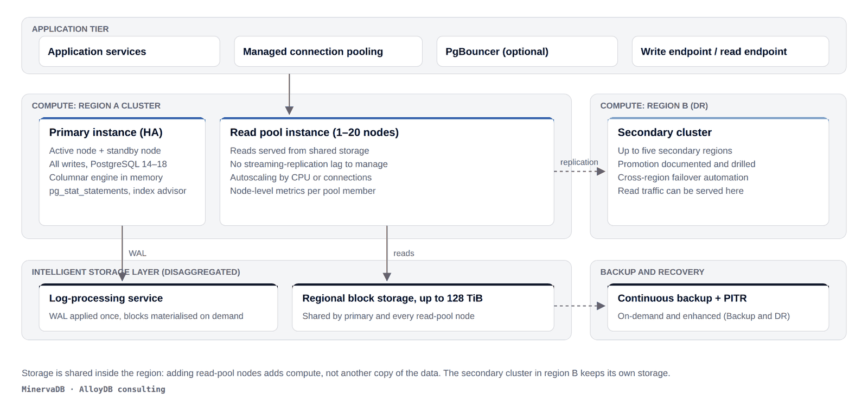Click 'Shared by primary and every read-pool node'
The image size is (868, 405).
pos(388,316)
